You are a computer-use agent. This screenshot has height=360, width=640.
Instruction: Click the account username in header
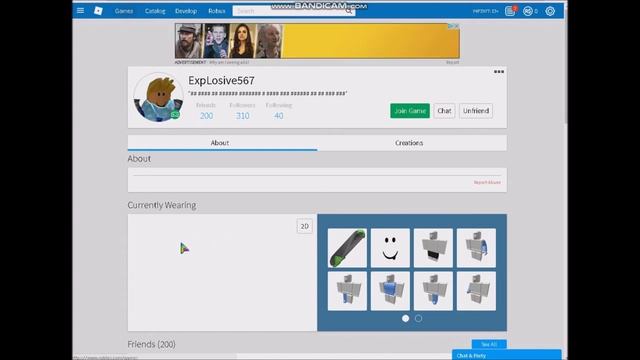click(485, 11)
